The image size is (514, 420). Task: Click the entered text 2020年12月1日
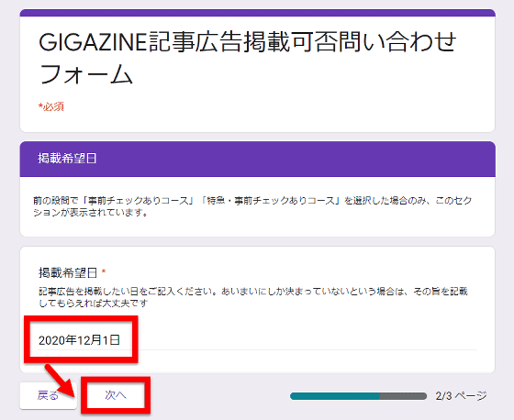point(79,340)
